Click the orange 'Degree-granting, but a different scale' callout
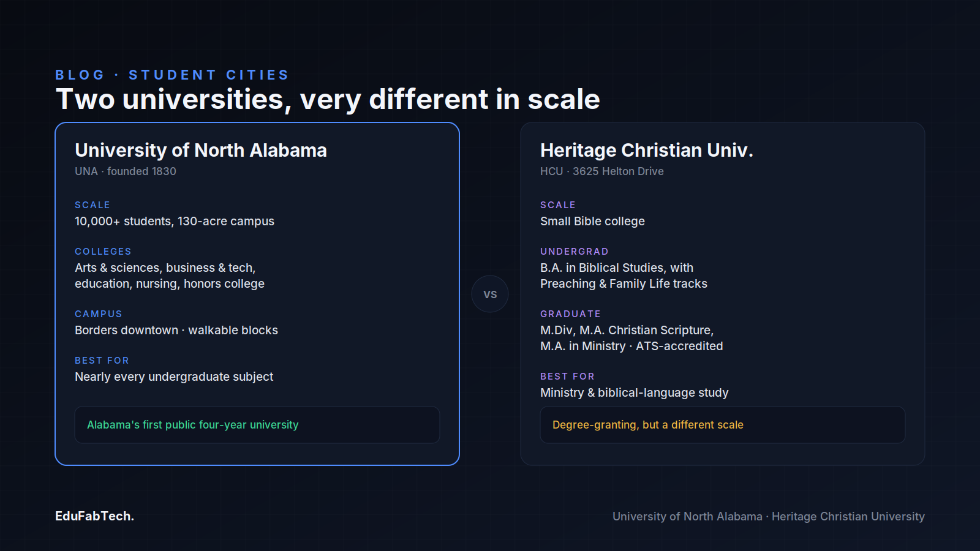Viewport: 980px width, 551px height. coord(723,425)
